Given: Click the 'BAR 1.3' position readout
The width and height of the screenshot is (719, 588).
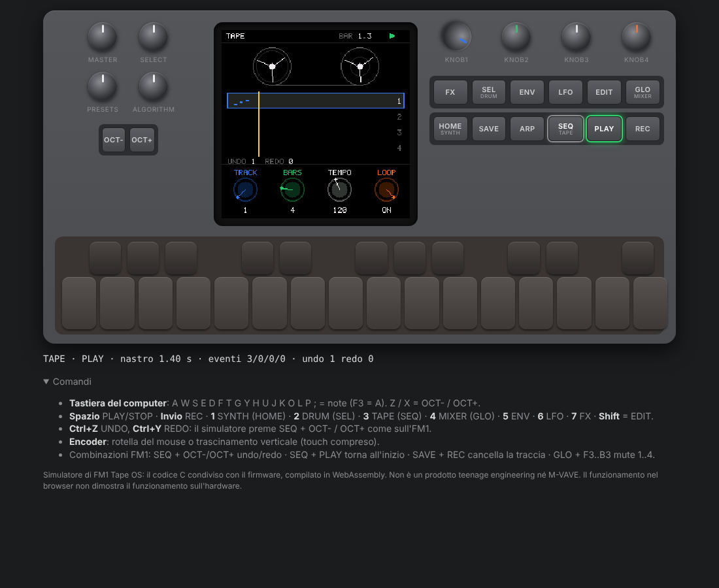Looking at the screenshot, I should 356,36.
